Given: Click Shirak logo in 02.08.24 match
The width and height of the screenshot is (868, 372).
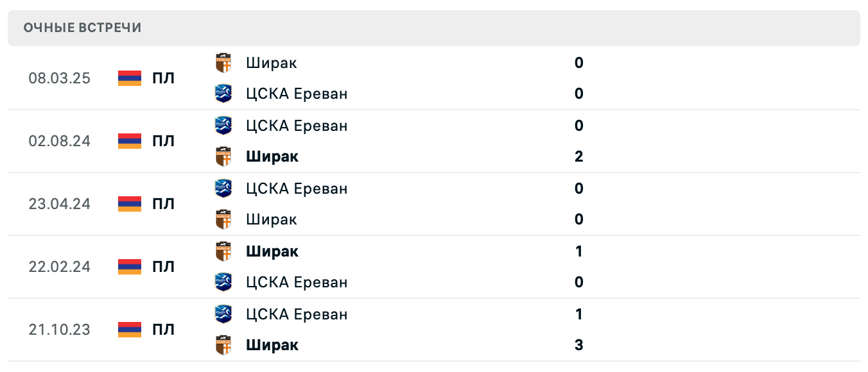Looking at the screenshot, I should point(223,156).
